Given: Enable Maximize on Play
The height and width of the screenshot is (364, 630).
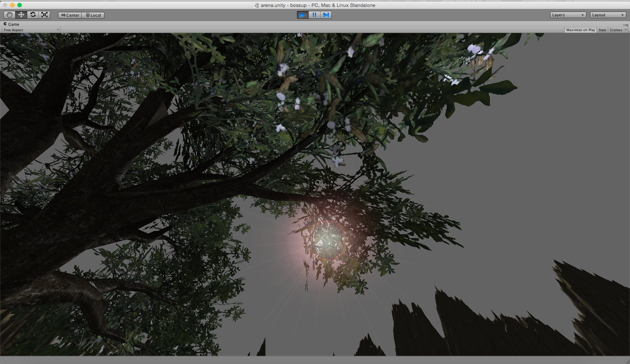Looking at the screenshot, I should [581, 30].
